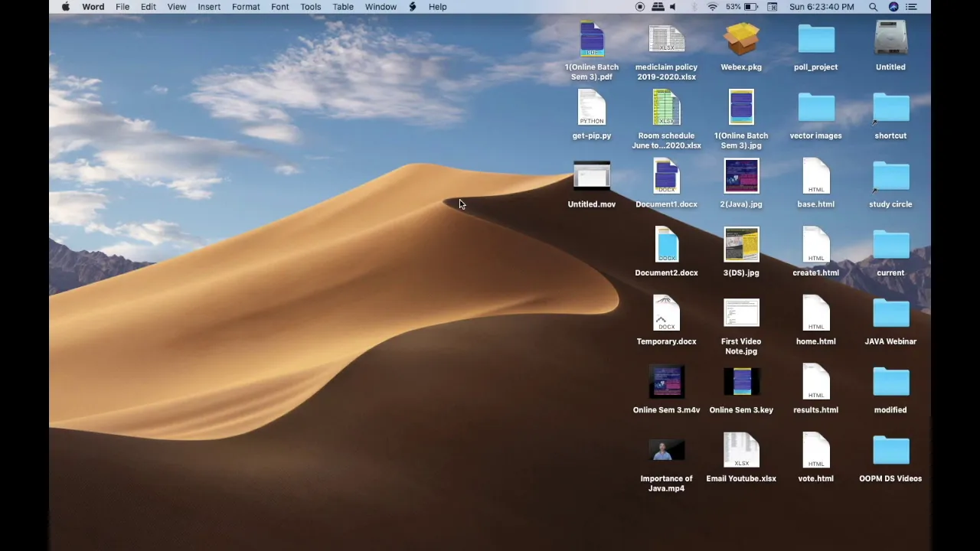Click the screen recording status icon
The height and width of the screenshot is (551, 980).
click(640, 7)
